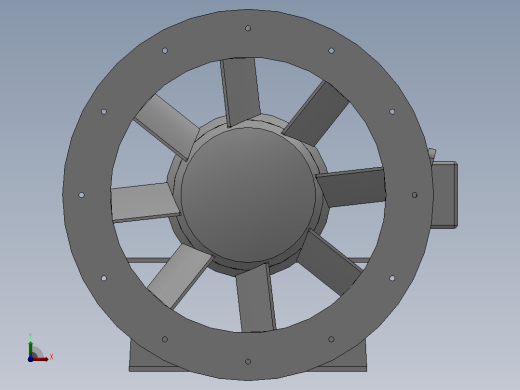Select the fan blade pointing right
The width and height of the screenshot is (520, 390).
point(352,187)
